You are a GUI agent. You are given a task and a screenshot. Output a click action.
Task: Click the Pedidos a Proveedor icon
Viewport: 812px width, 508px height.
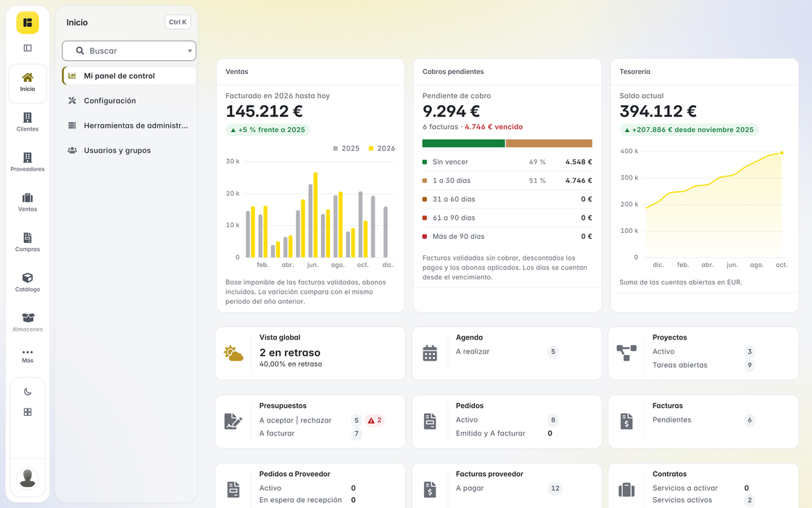(233, 489)
